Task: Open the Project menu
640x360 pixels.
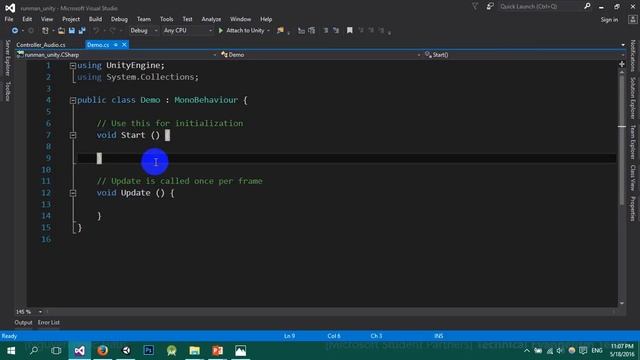Action: click(x=71, y=19)
